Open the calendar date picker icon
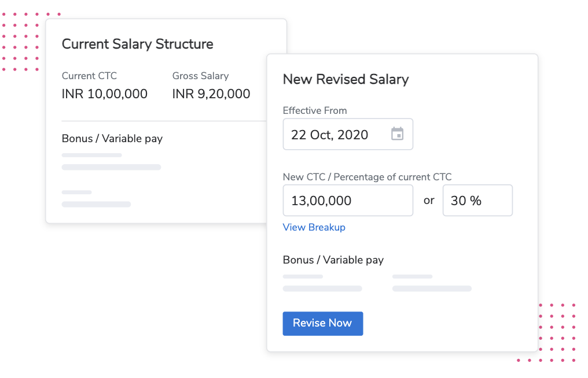The image size is (588, 378). click(397, 134)
